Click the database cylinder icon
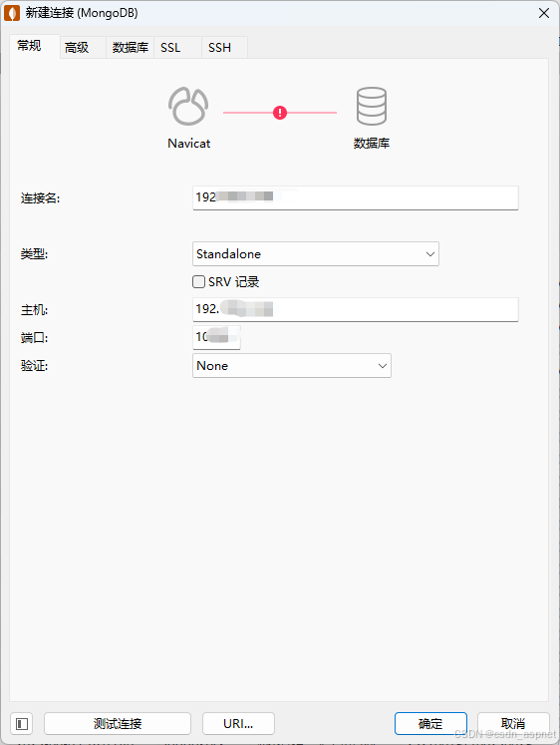Screen dimensions: 560x745 point(371,106)
